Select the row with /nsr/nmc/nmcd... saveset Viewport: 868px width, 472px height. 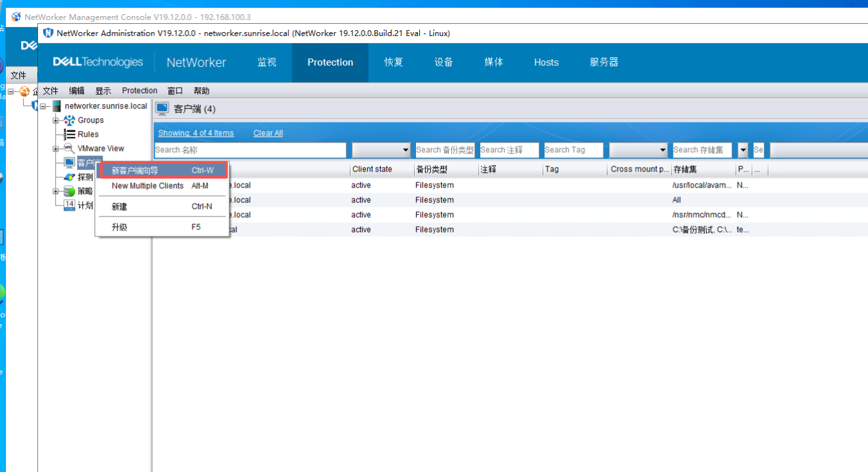(x=510, y=214)
